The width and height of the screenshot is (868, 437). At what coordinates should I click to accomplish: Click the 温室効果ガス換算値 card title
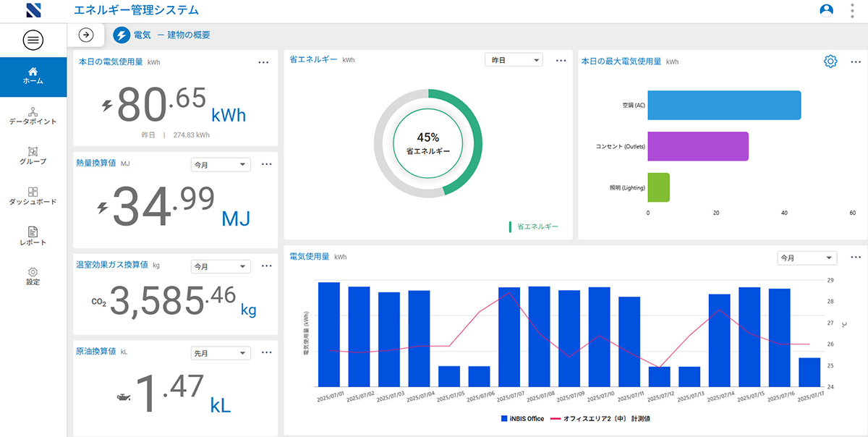(x=111, y=265)
